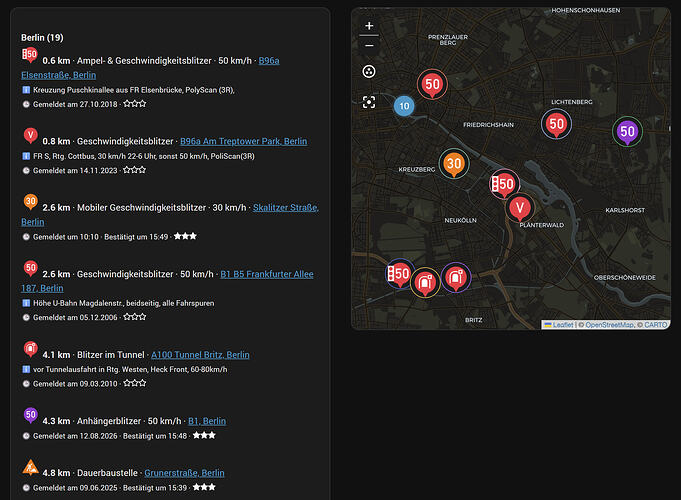The width and height of the screenshot is (681, 500).
Task: Click info icon beside FR S, Rtg. Cottbus note
Action: click(x=26, y=156)
